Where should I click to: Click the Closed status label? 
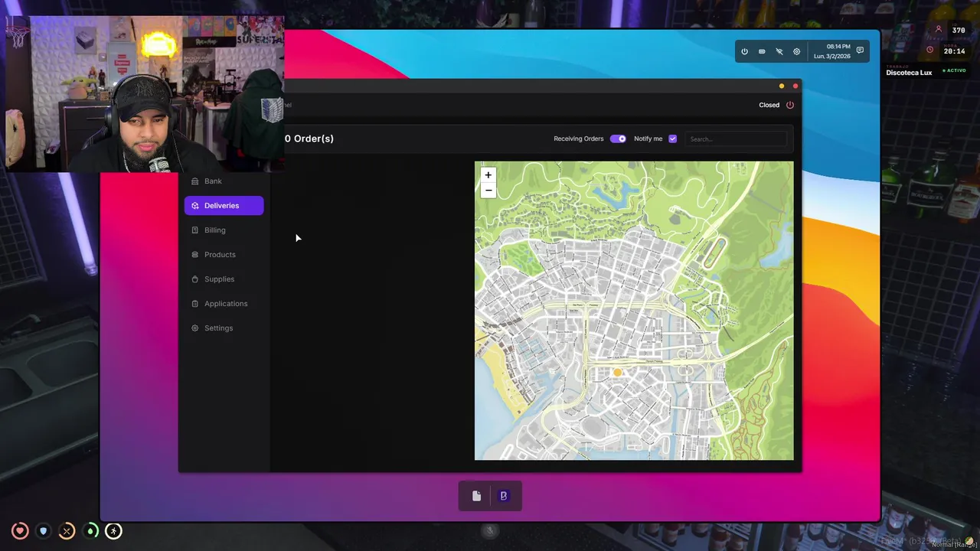[x=769, y=105]
